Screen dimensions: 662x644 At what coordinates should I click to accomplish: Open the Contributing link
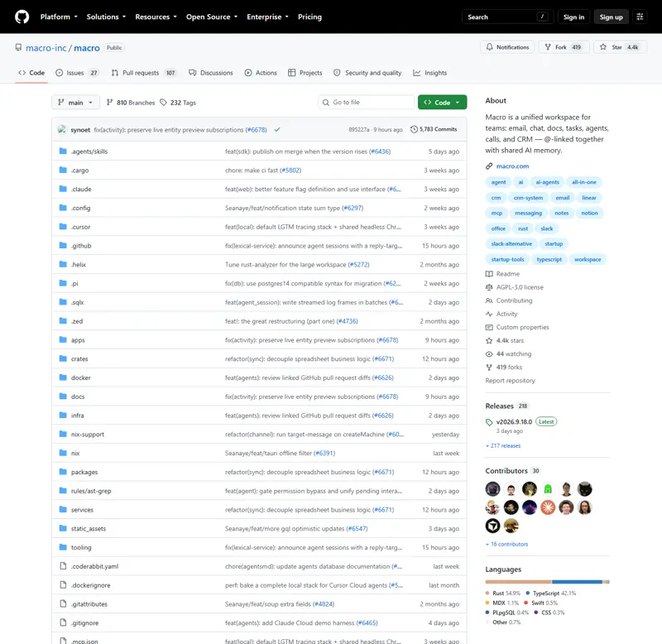click(x=509, y=300)
